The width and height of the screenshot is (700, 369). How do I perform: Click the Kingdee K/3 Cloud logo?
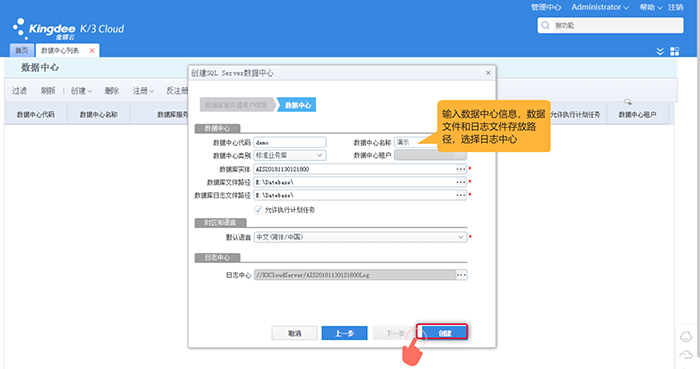click(68, 29)
